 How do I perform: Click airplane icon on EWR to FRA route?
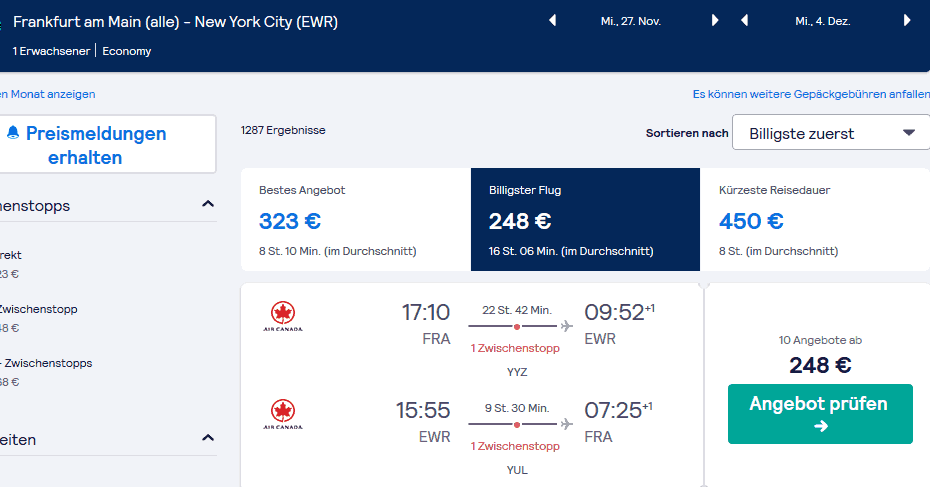(567, 424)
